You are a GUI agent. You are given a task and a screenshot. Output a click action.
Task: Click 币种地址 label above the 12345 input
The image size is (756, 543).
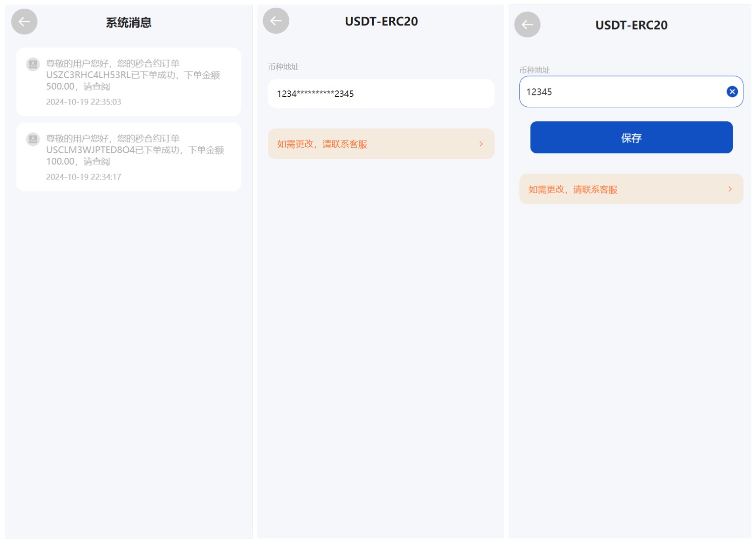point(534,70)
